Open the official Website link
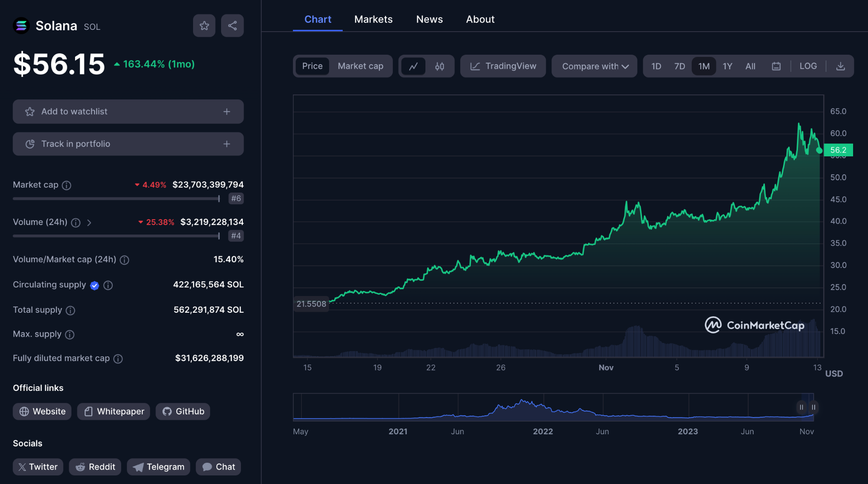The image size is (868, 484). [x=42, y=411]
